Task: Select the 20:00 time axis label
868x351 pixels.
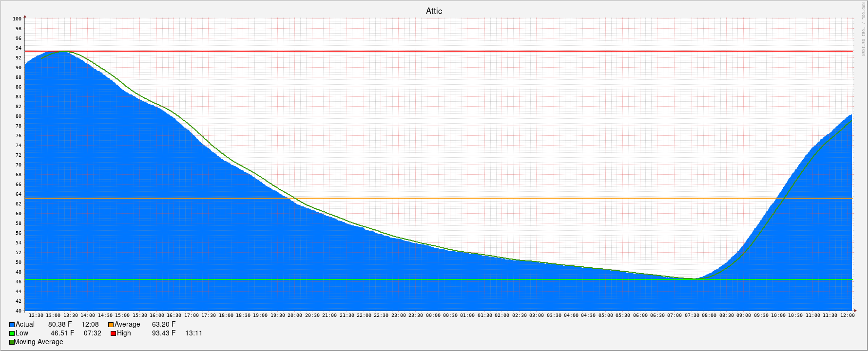Action: coord(295,315)
